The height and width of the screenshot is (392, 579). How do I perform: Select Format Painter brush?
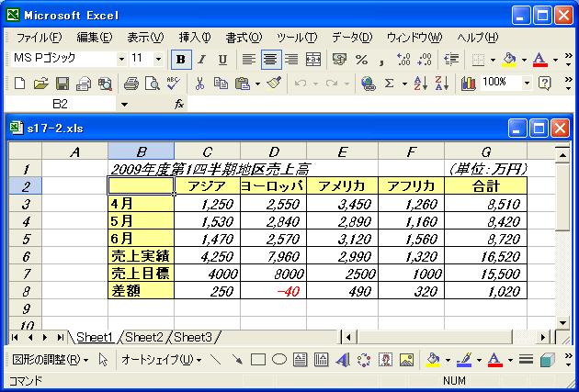click(x=274, y=84)
